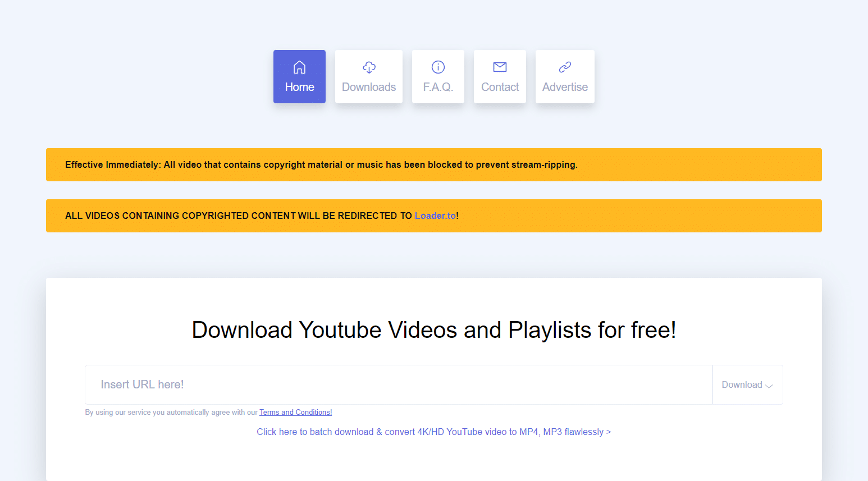868x481 pixels.
Task: Open the Home tab label
Action: pyautogui.click(x=299, y=87)
